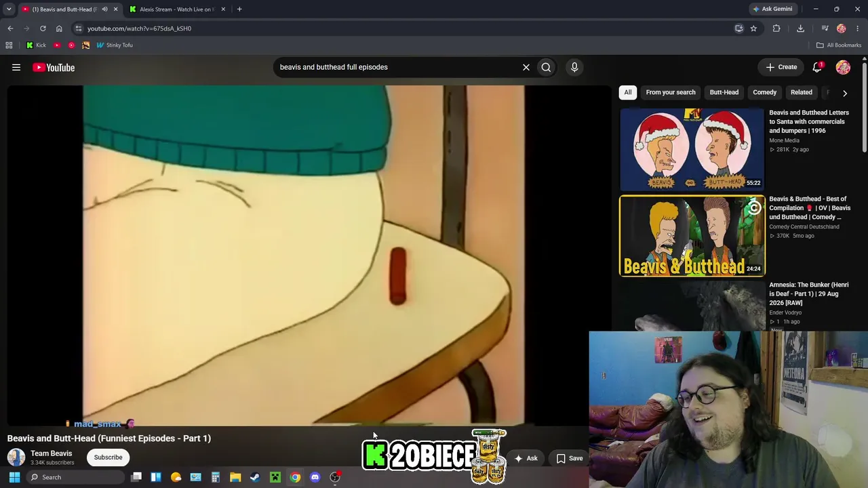Image resolution: width=868 pixels, height=488 pixels.
Task: Start voice search with the microphone
Action: [574, 67]
